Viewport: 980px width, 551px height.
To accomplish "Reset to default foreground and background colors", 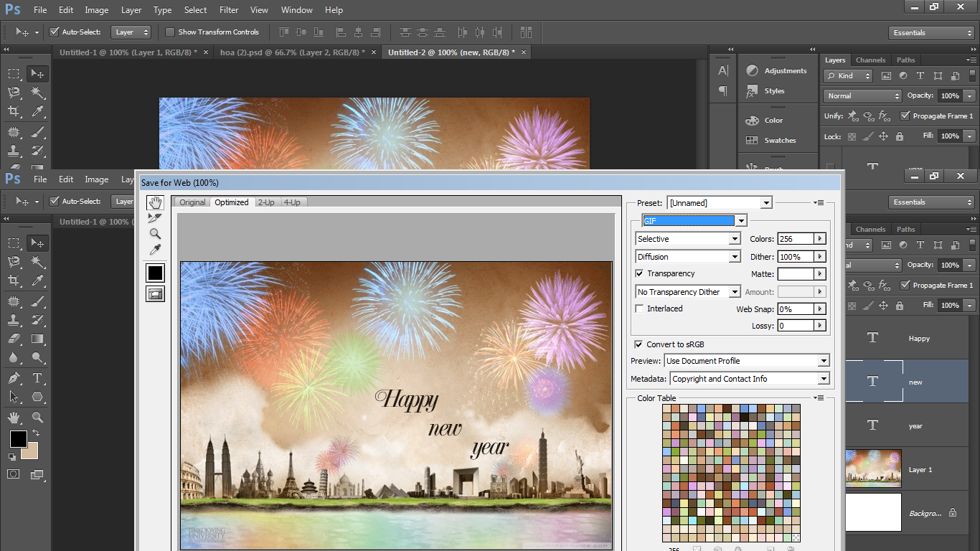I will click(x=12, y=457).
